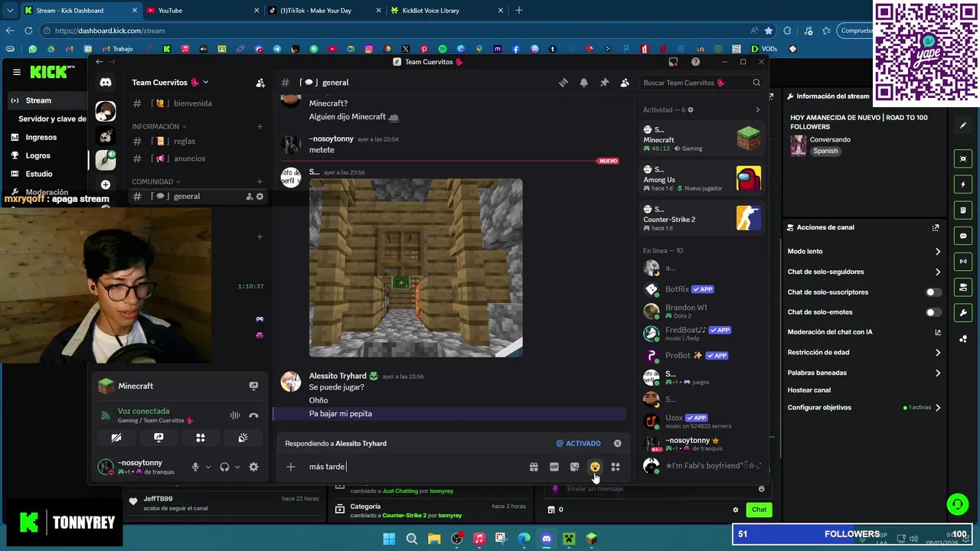Share your screen in voice panel
Screen dimensions: 980x551
tap(158, 438)
